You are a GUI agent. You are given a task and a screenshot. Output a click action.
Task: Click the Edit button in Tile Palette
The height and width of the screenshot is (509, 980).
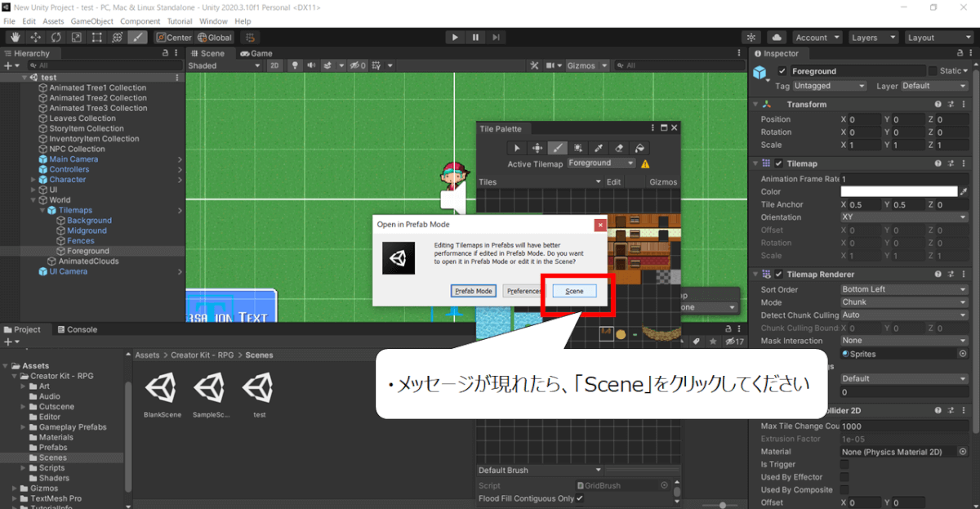pos(613,182)
